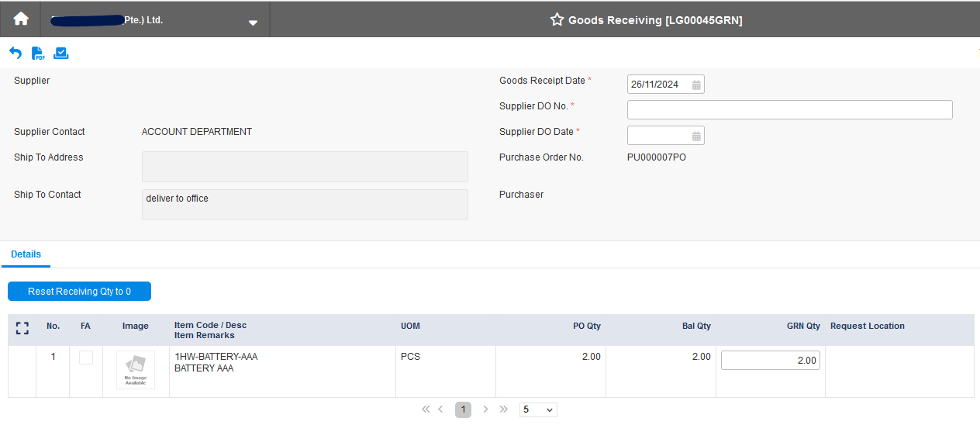The image size is (980, 425).
Task: Switch to the Details tab
Action: (x=26, y=254)
